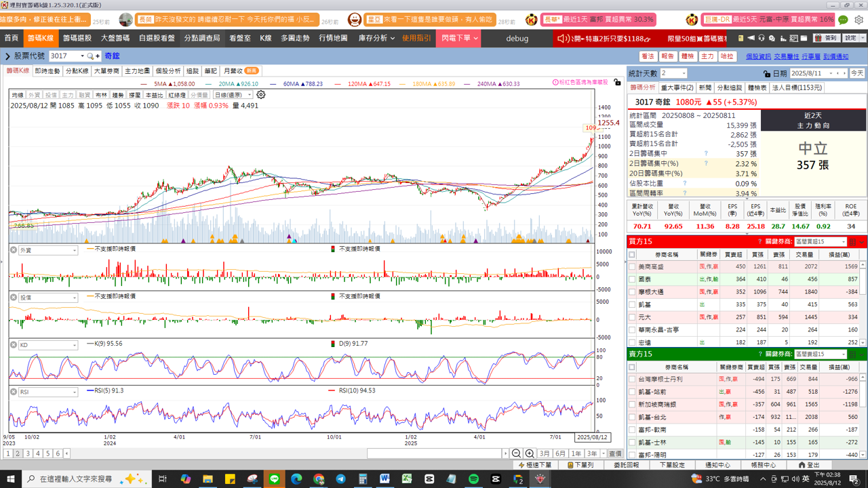This screenshot has height=488, width=868.
Task: Check the 元大 broker checkbox
Action: coord(632,317)
